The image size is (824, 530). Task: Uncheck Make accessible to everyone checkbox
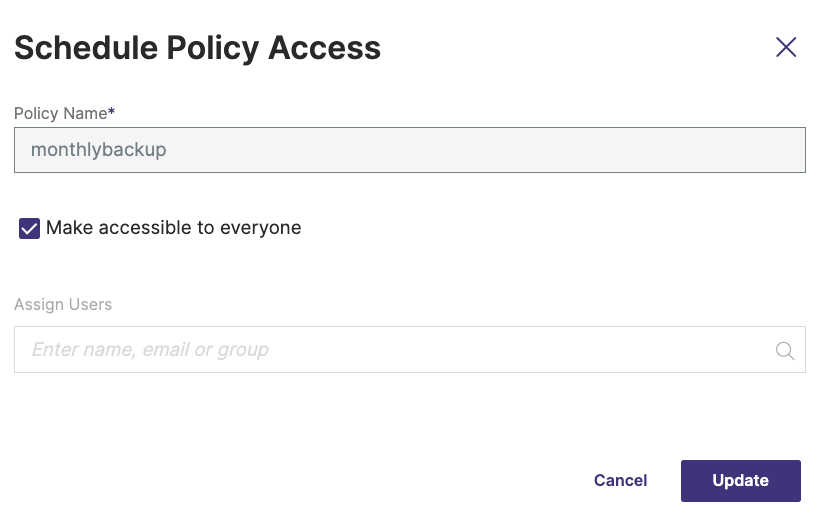coord(30,229)
